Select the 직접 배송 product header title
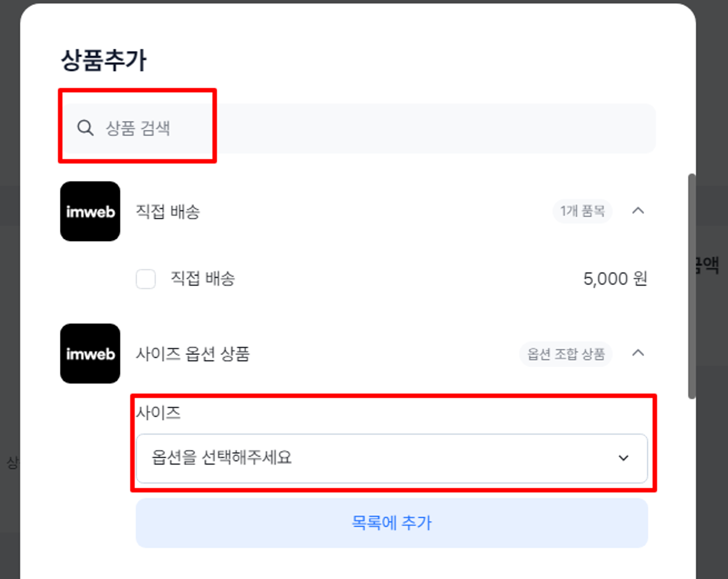The image size is (728, 579). 168,212
